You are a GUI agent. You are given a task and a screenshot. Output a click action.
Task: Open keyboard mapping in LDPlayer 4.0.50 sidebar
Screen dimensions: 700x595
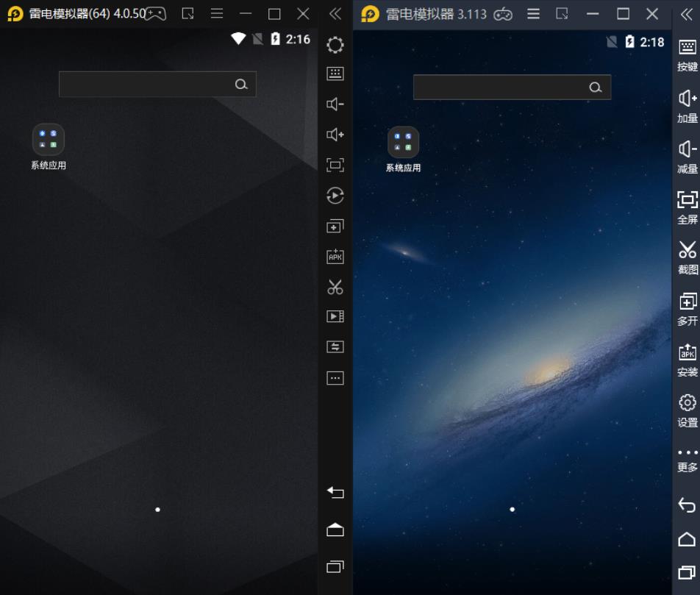[335, 74]
